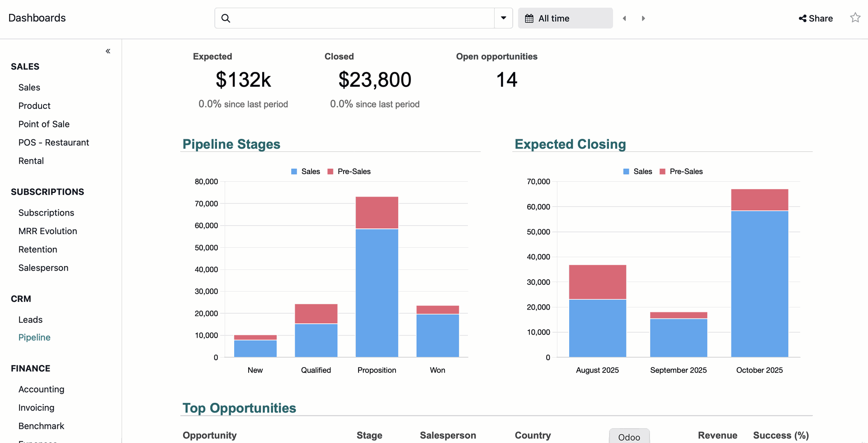Toggle Pre-Sales legend in Pipeline Stages chart
The image size is (868, 443).
[349, 172]
